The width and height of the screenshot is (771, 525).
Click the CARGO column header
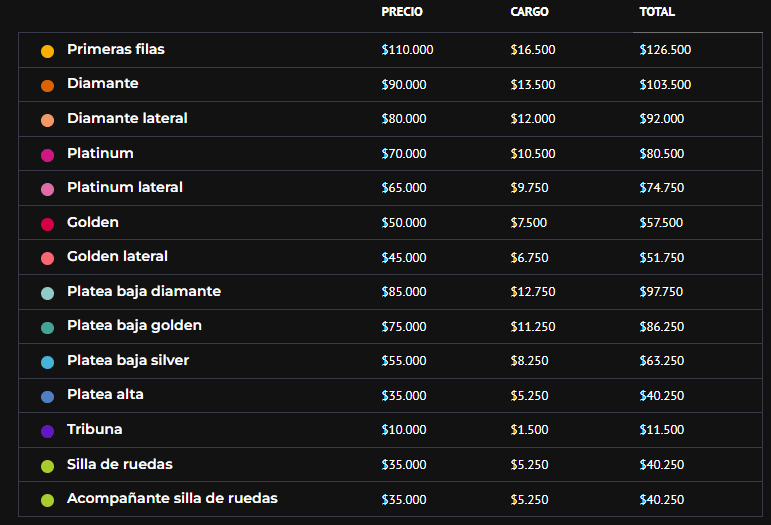point(529,12)
